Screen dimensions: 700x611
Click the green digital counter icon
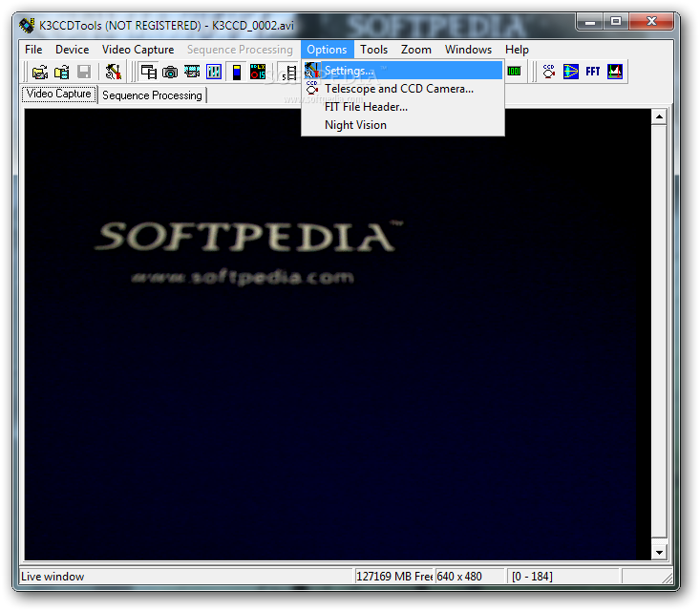(x=515, y=72)
